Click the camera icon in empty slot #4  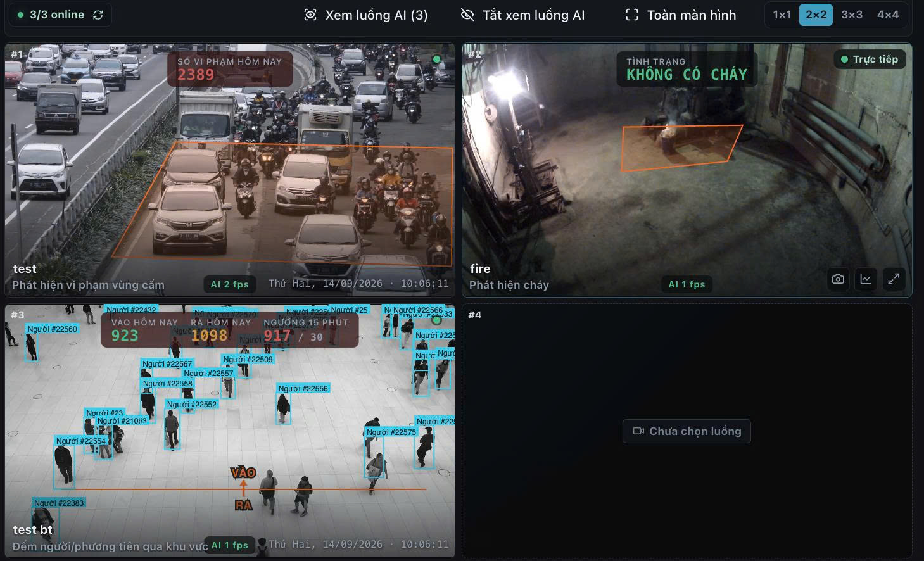click(638, 431)
